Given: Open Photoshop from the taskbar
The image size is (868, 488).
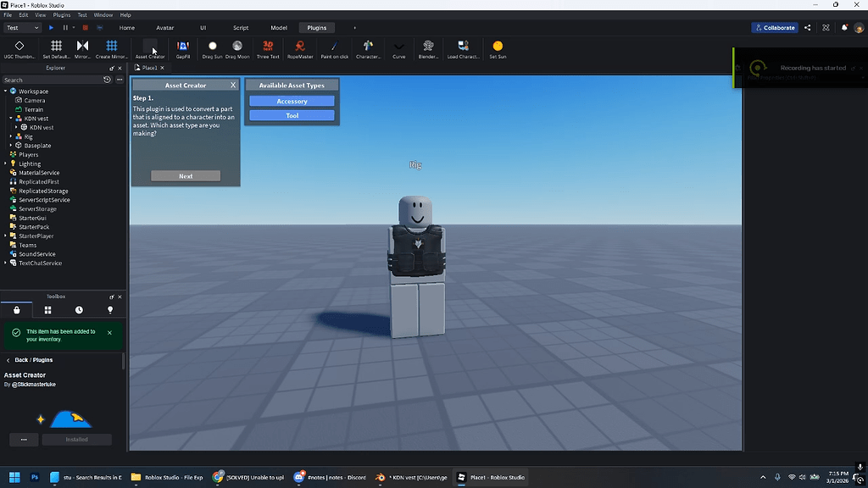Looking at the screenshot, I should (34, 477).
